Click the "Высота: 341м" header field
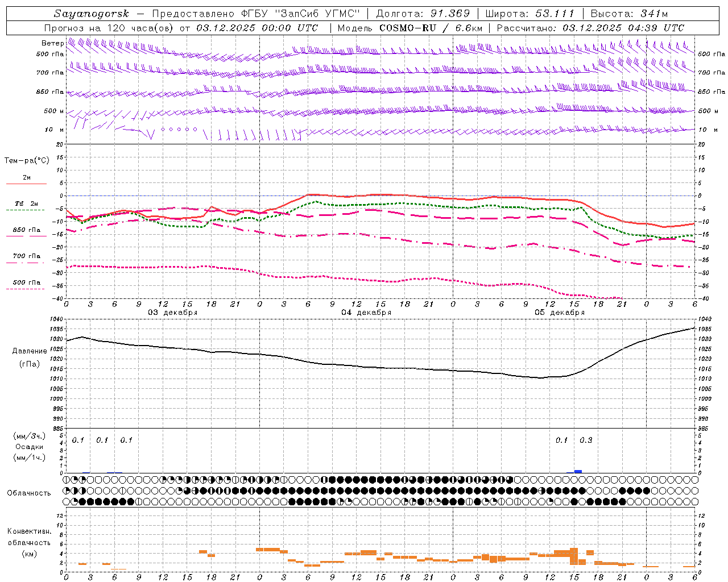The image size is (728, 582). point(629,14)
